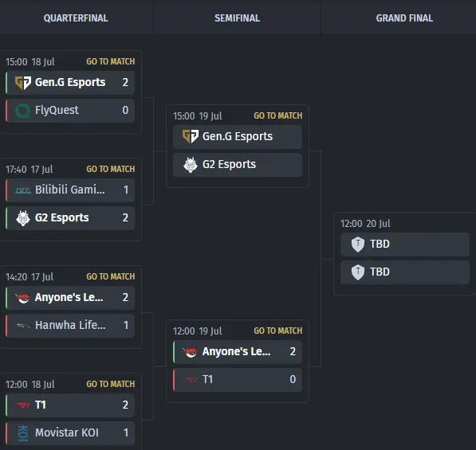Click second TBD row in grand final
This screenshot has height=450, width=476.
[x=405, y=272]
